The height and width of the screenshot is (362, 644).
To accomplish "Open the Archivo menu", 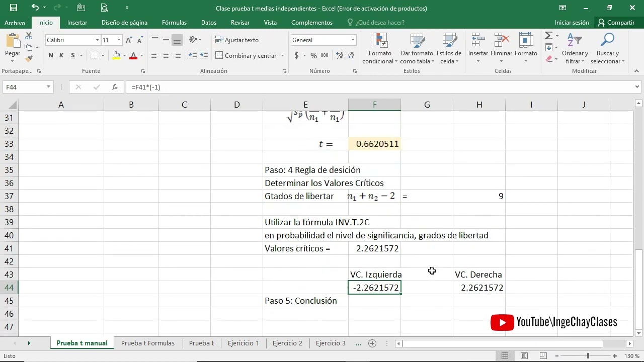I will point(15,23).
